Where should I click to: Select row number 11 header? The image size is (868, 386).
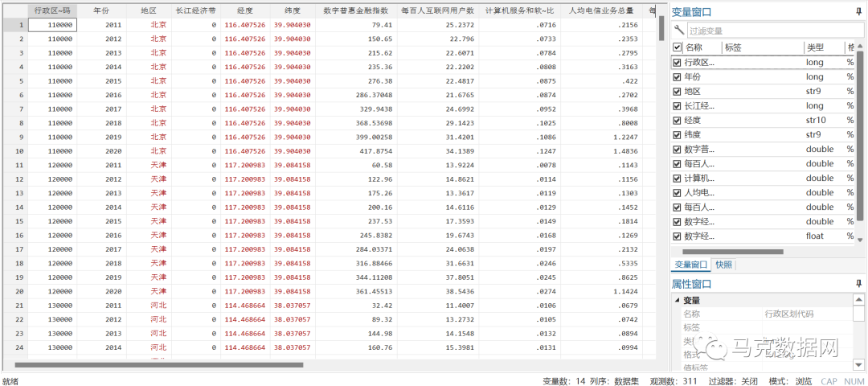pyautogui.click(x=14, y=165)
